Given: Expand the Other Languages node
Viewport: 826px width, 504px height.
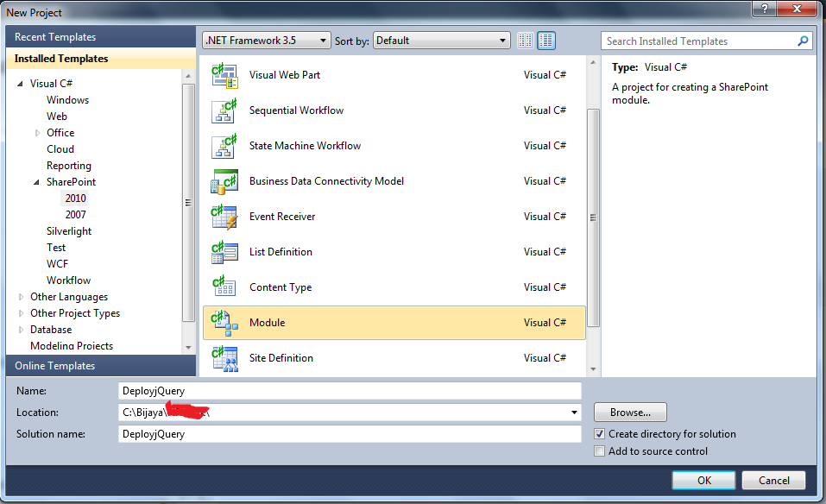Looking at the screenshot, I should tap(21, 296).
